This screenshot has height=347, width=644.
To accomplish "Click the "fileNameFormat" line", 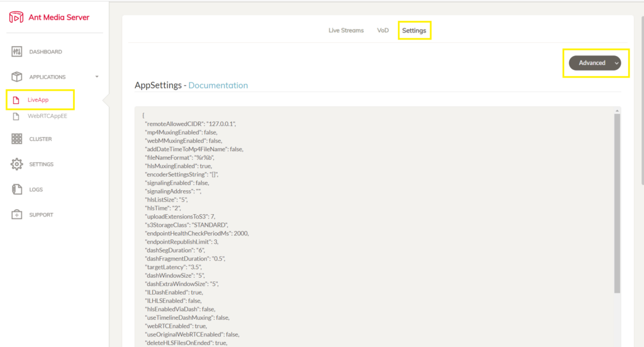I will coord(180,157).
